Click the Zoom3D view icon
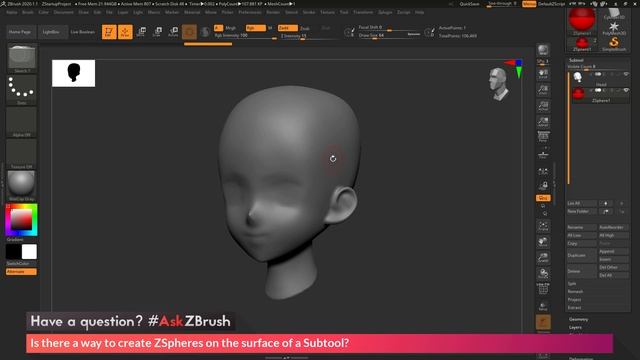 pos(543,258)
